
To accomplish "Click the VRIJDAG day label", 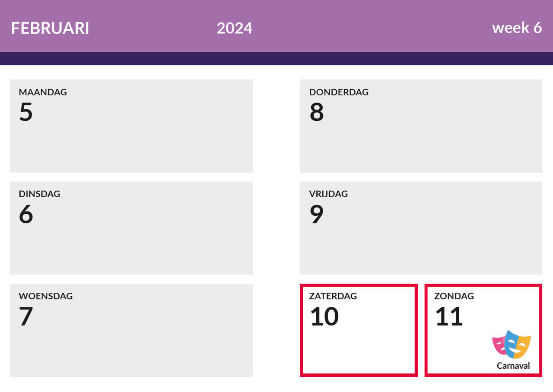I will pyautogui.click(x=328, y=194).
